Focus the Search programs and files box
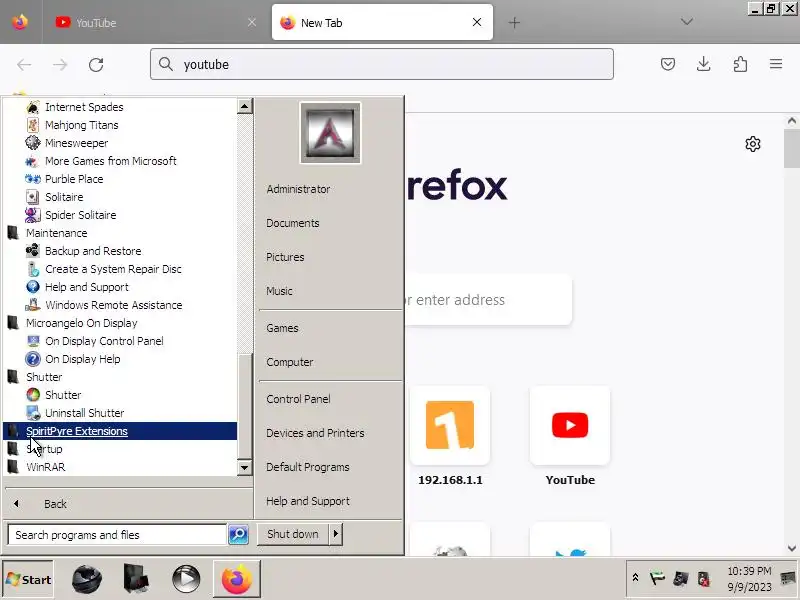Image resolution: width=800 pixels, height=600 pixels. pos(117,535)
